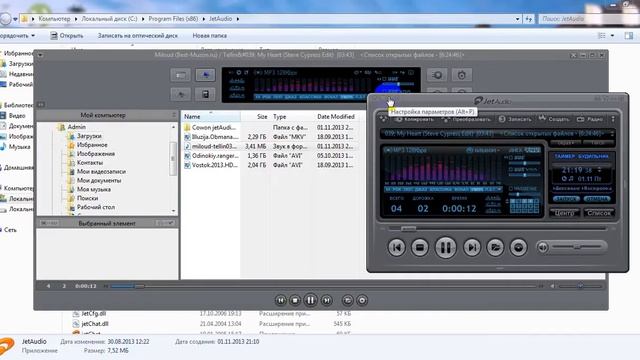
Task: Click Открыть in Explorer toolbar
Action: (x=67, y=36)
